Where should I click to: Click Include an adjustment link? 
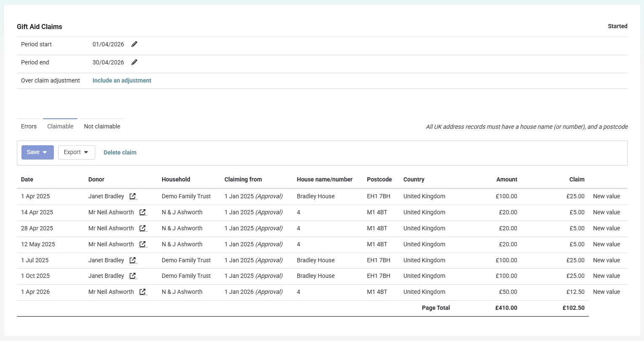point(122,80)
